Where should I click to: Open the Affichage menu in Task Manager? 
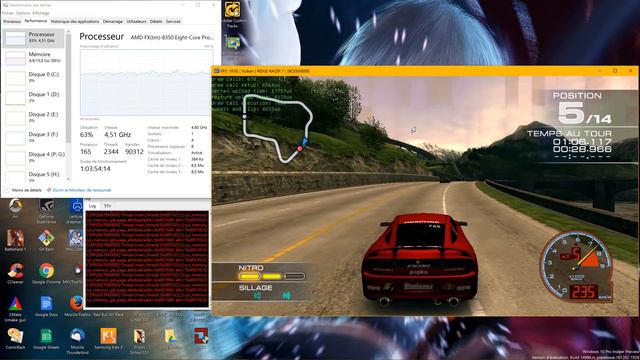click(40, 13)
